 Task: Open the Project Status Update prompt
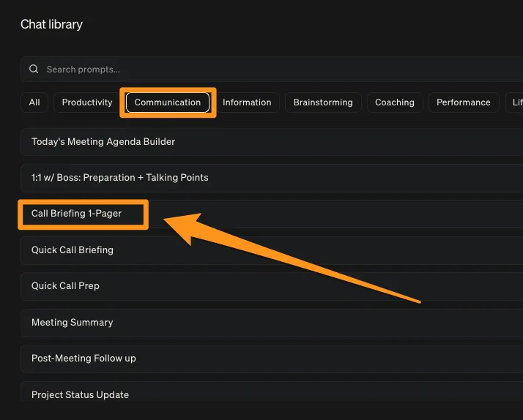80,395
